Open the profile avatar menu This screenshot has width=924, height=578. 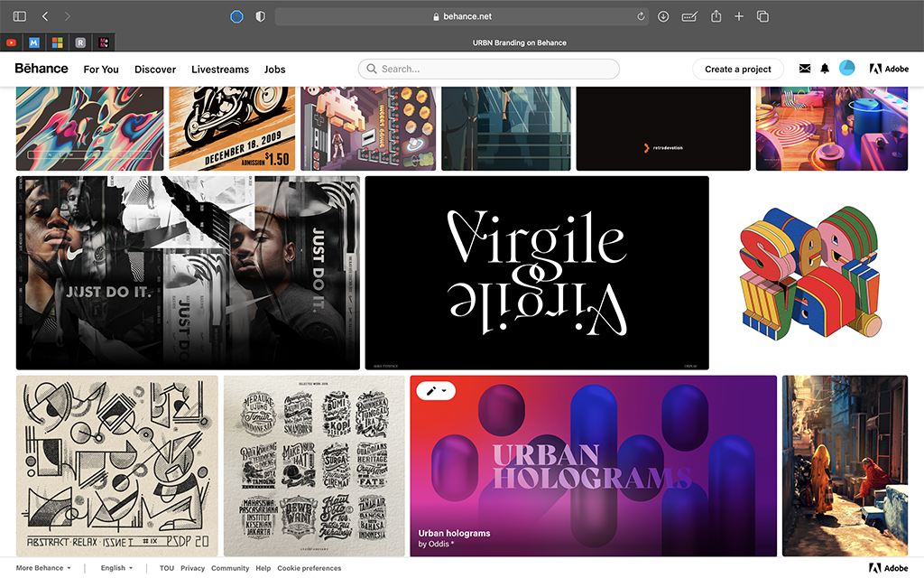tap(846, 68)
